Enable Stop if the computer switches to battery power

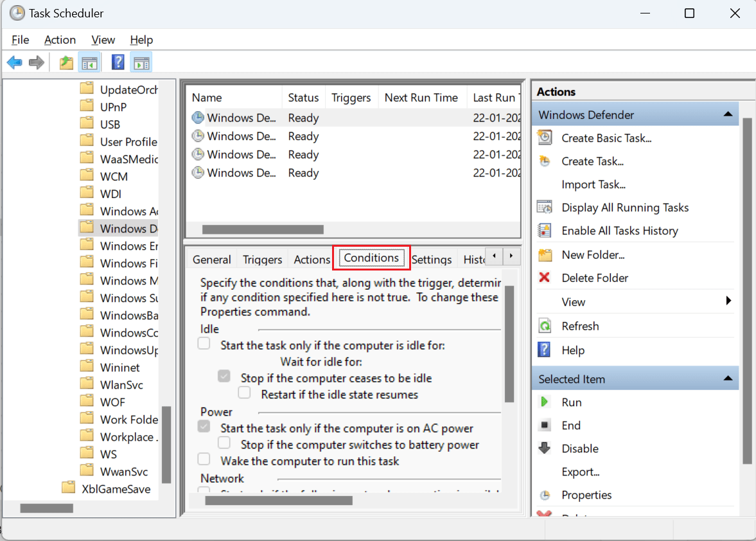click(x=224, y=442)
